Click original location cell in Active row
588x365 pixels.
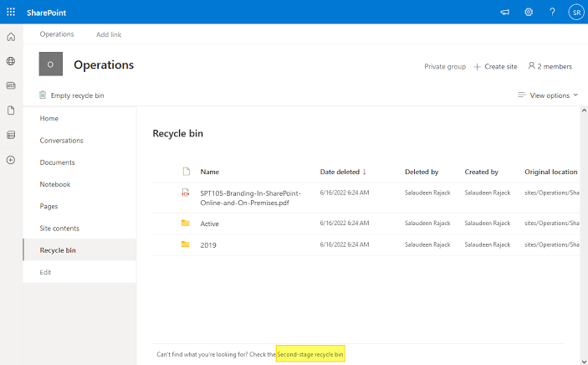tap(552, 223)
